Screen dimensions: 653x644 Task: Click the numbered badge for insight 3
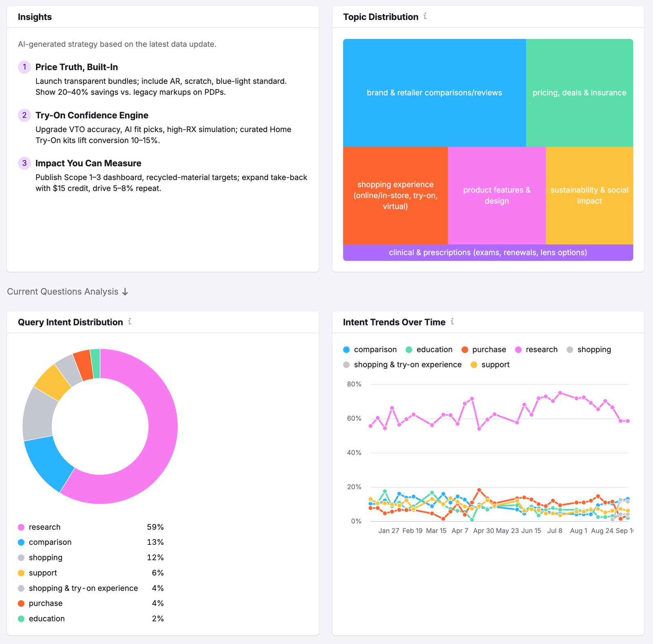click(24, 163)
